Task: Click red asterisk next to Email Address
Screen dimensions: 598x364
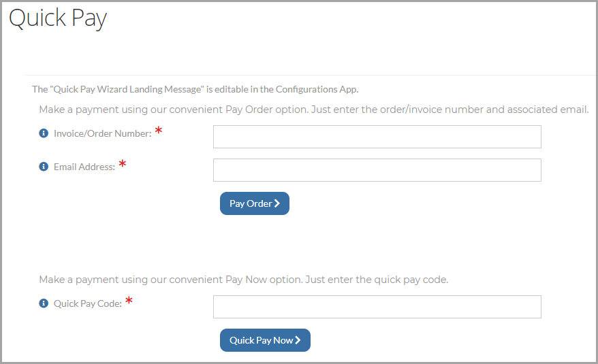Action: coord(123,164)
